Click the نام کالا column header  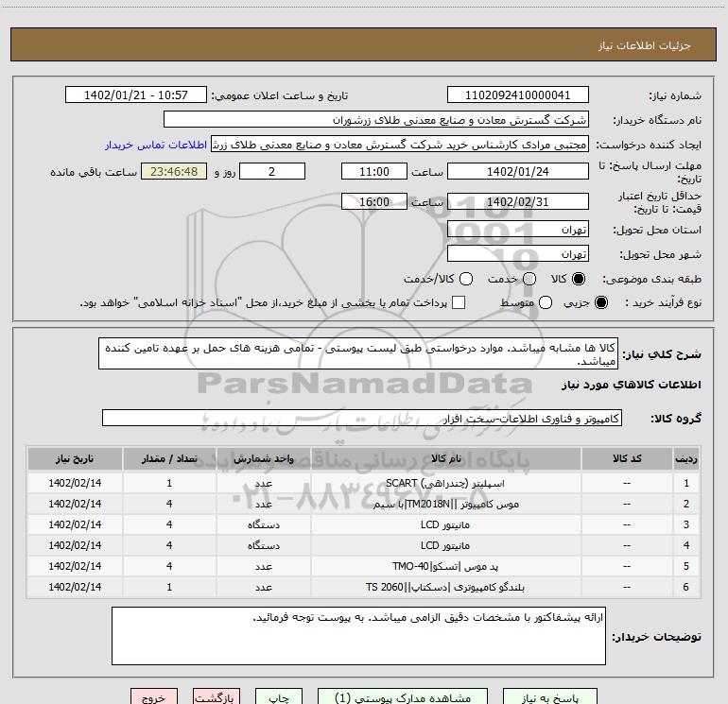point(445,459)
